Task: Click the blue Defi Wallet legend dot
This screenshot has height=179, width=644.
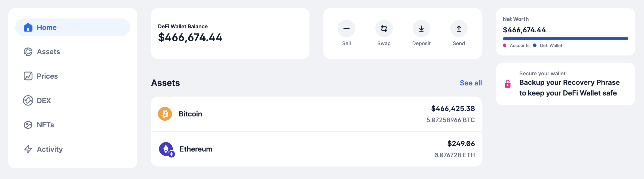Action: tap(535, 45)
